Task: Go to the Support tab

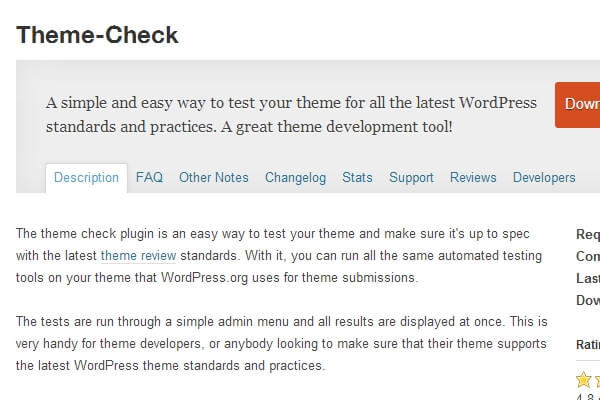Action: tap(411, 178)
